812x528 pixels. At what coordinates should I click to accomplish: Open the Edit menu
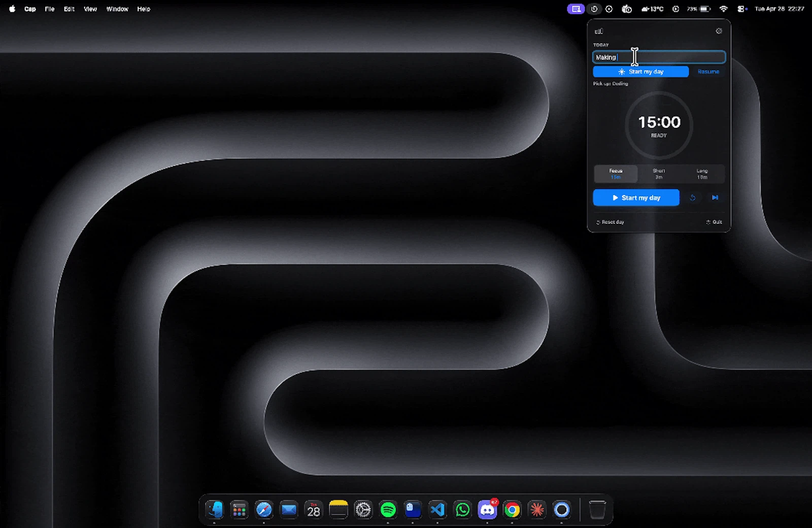tap(69, 9)
